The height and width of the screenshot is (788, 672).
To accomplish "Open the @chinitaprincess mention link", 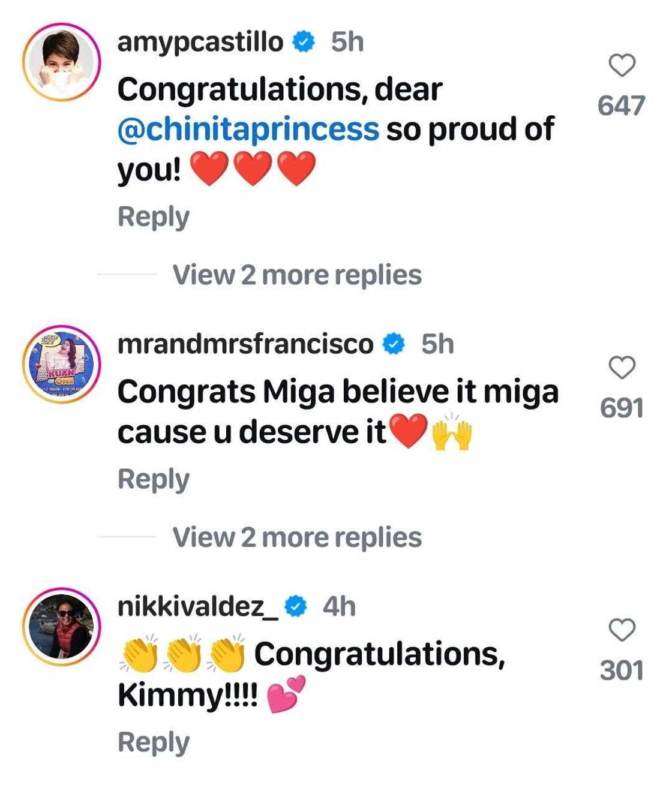I will point(248,130).
